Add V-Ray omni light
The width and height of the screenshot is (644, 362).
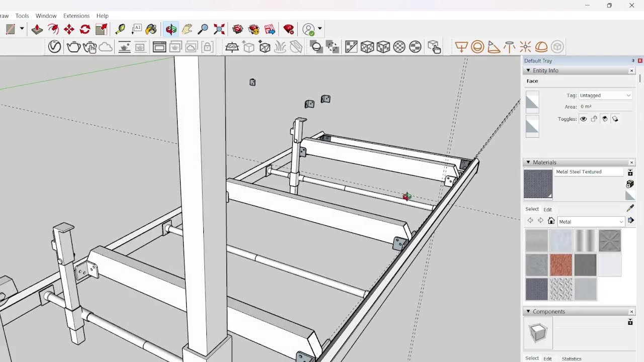pos(525,47)
